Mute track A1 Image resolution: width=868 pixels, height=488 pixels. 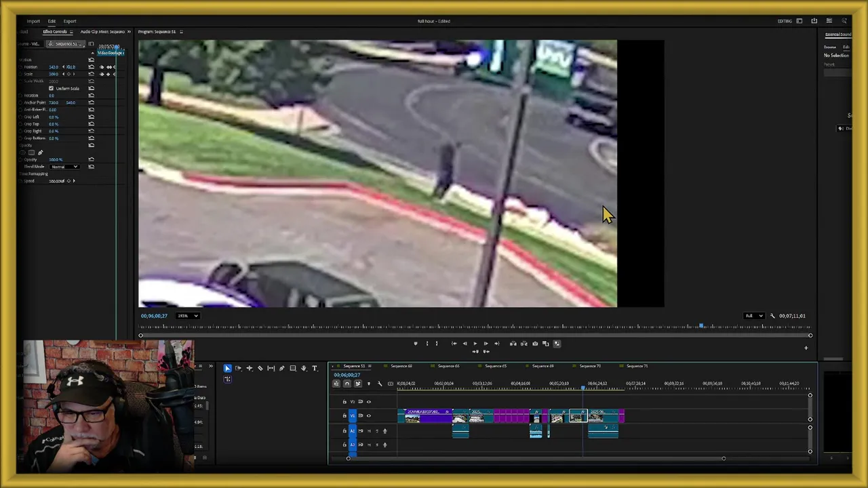369,431
